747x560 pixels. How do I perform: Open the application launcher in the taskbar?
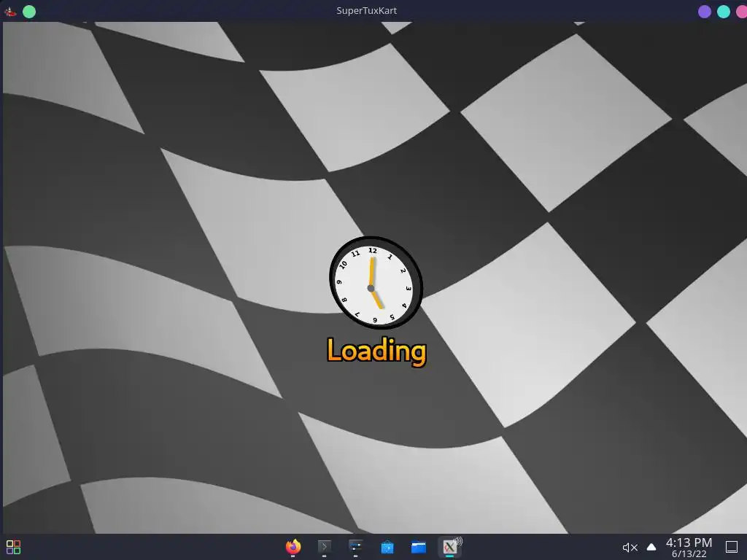point(13,547)
